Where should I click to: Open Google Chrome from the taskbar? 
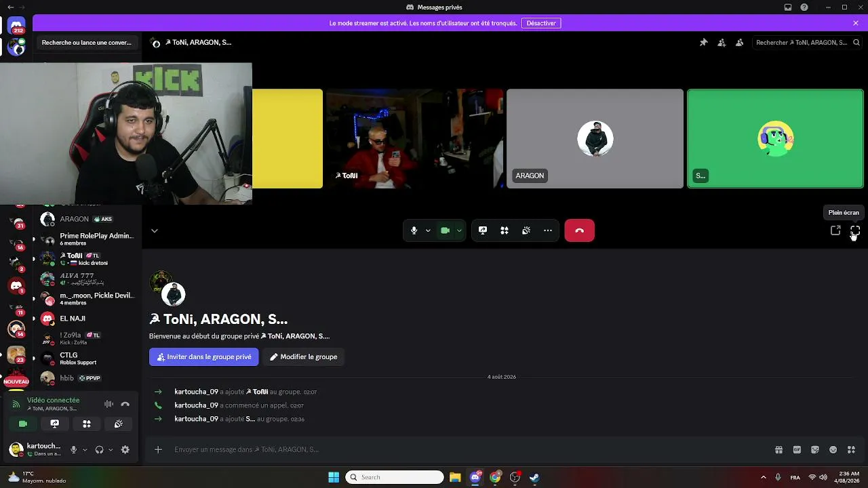pos(495,477)
